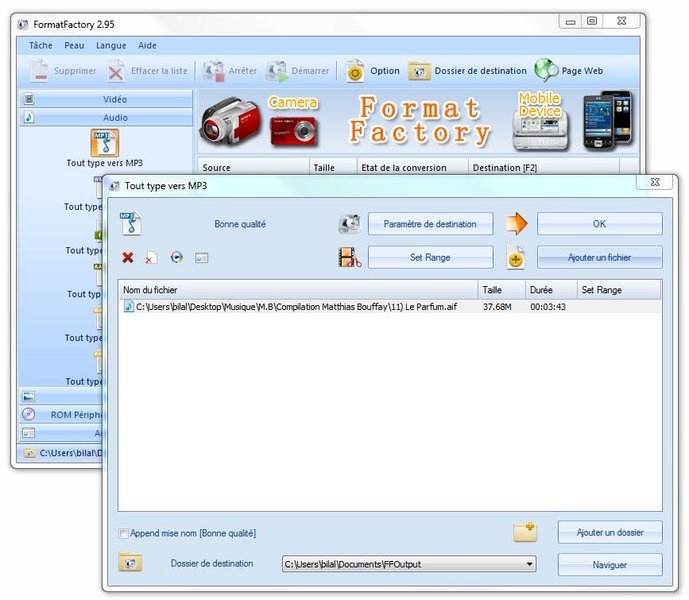Image resolution: width=689 pixels, height=600 pixels.
Task: Click the play media icon in dialog
Action: point(177,257)
